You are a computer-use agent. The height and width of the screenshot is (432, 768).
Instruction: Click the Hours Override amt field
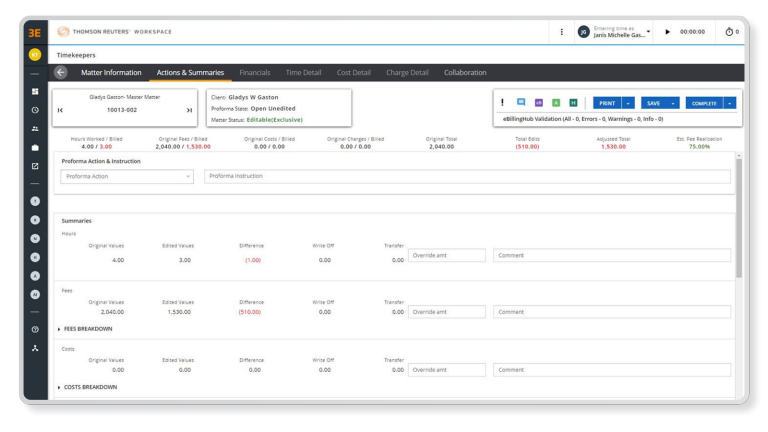click(446, 256)
